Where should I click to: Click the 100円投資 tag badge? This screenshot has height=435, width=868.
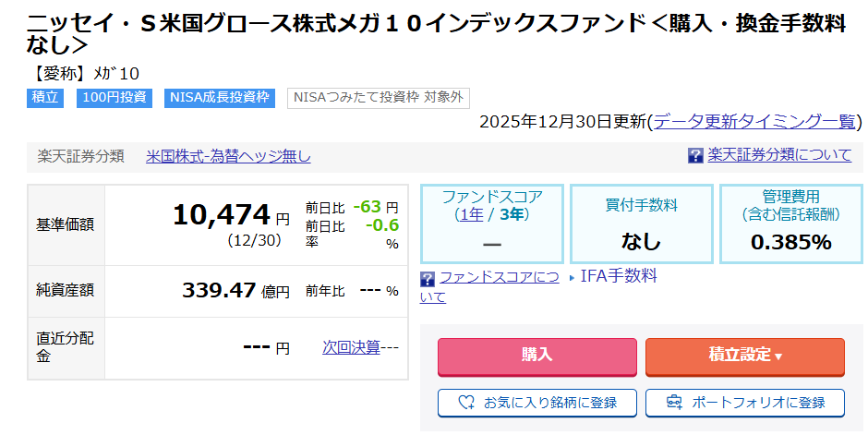(x=115, y=97)
